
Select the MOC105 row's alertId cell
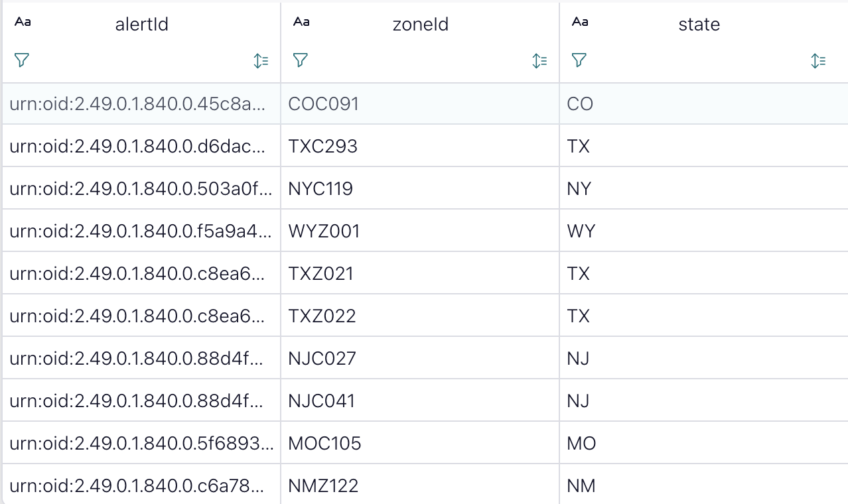[139, 443]
